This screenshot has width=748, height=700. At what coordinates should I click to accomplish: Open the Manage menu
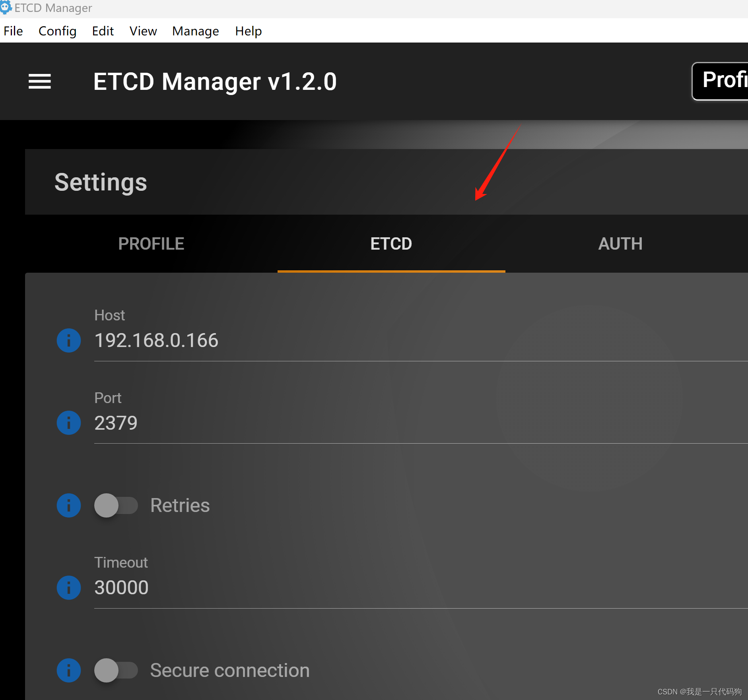pos(195,31)
